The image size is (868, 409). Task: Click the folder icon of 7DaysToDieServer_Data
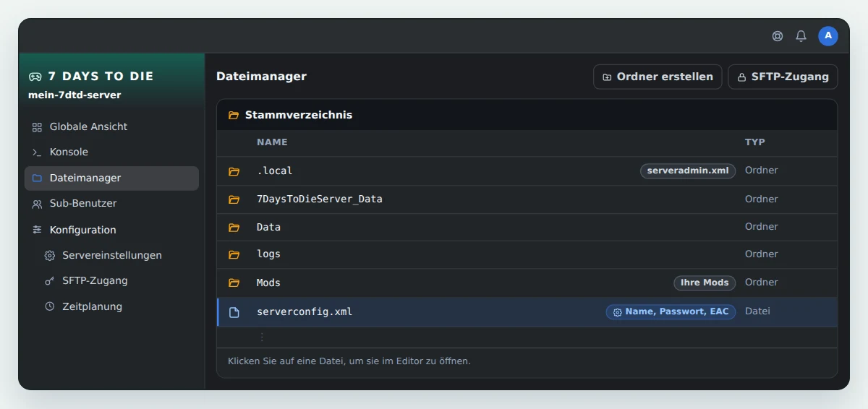[x=234, y=199]
